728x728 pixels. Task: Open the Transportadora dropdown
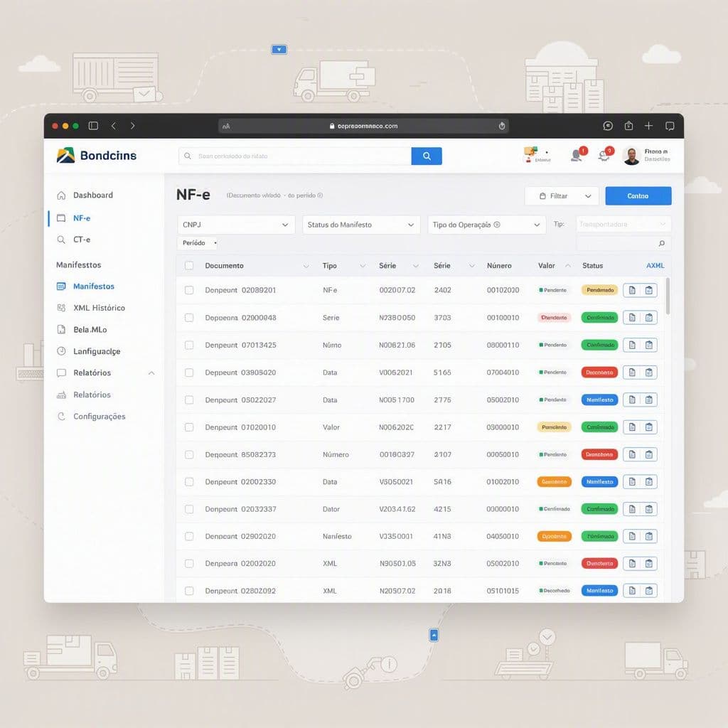pyautogui.click(x=623, y=224)
